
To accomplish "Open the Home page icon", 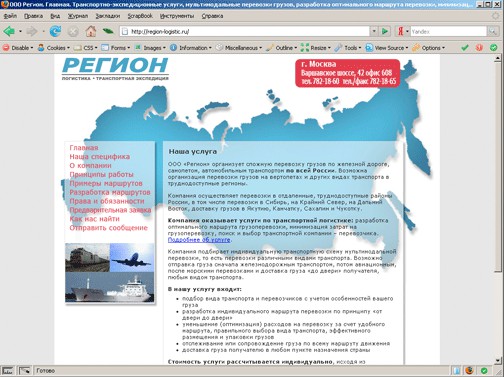I will click(91, 31).
